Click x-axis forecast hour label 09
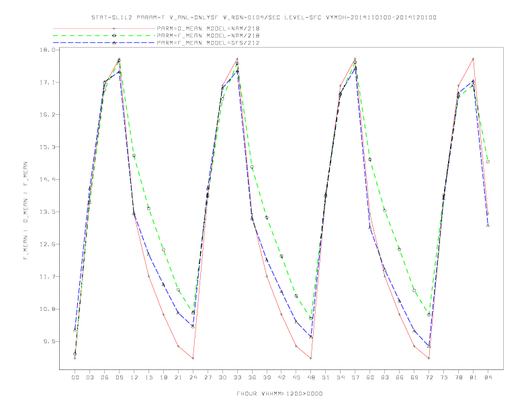The height and width of the screenshot is (411, 532). [119, 377]
